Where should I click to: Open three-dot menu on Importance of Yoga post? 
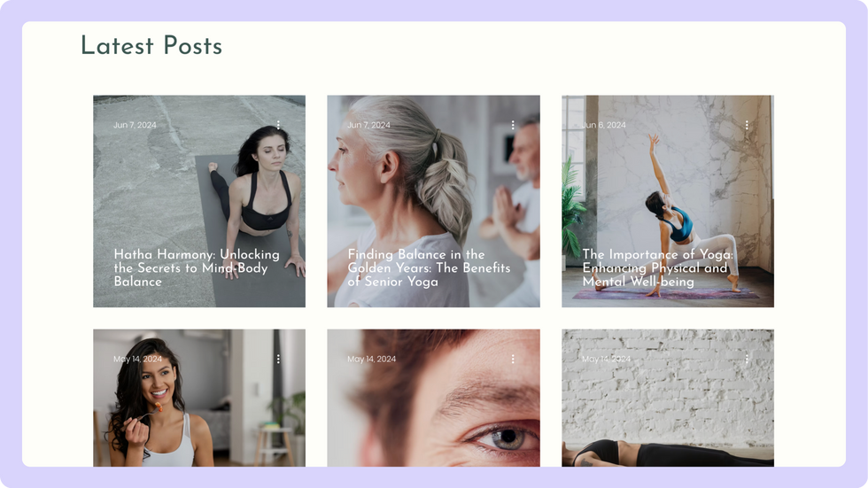pyautogui.click(x=747, y=125)
